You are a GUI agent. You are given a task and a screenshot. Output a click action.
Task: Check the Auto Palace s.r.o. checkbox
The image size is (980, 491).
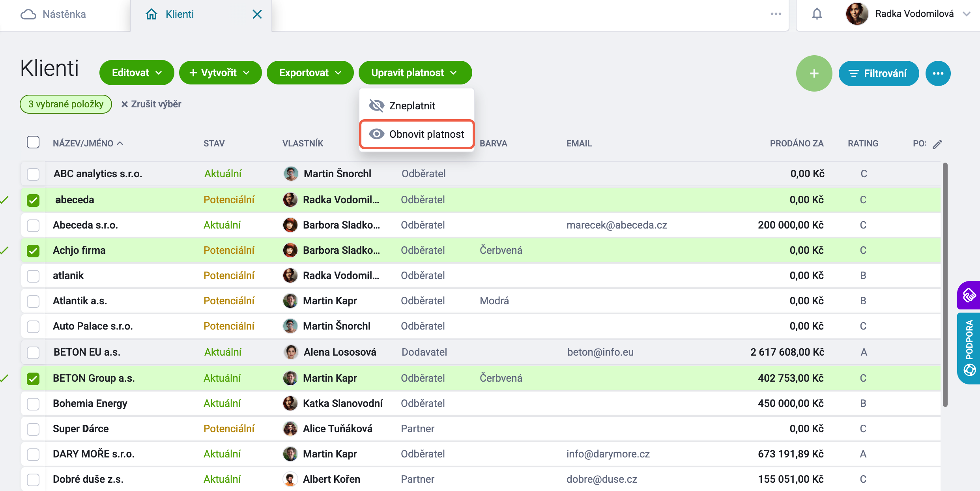pyautogui.click(x=33, y=326)
